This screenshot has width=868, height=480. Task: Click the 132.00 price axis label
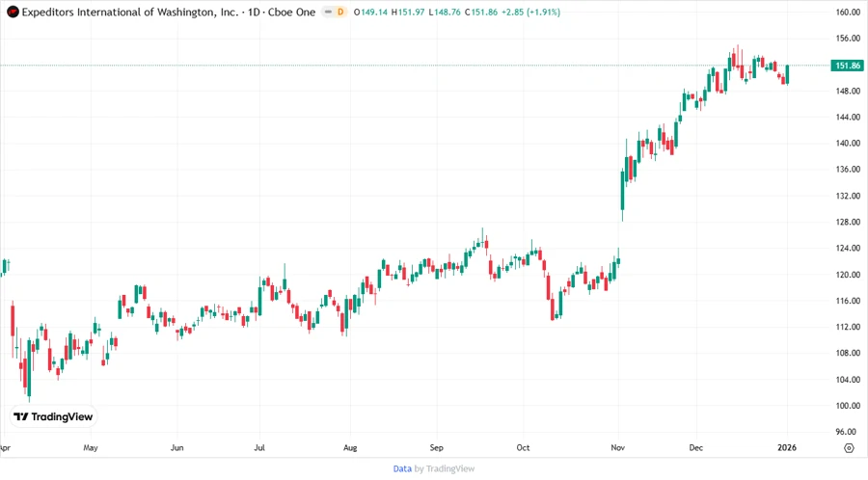[848, 196]
